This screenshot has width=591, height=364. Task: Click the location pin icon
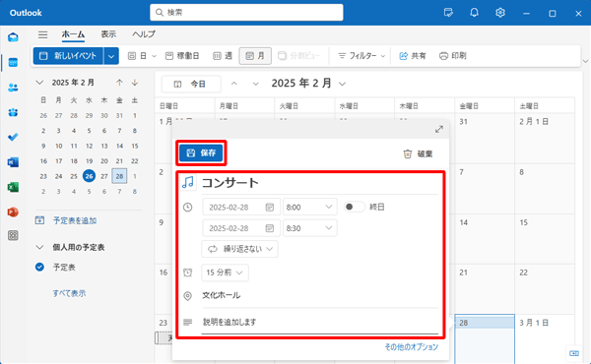click(187, 296)
